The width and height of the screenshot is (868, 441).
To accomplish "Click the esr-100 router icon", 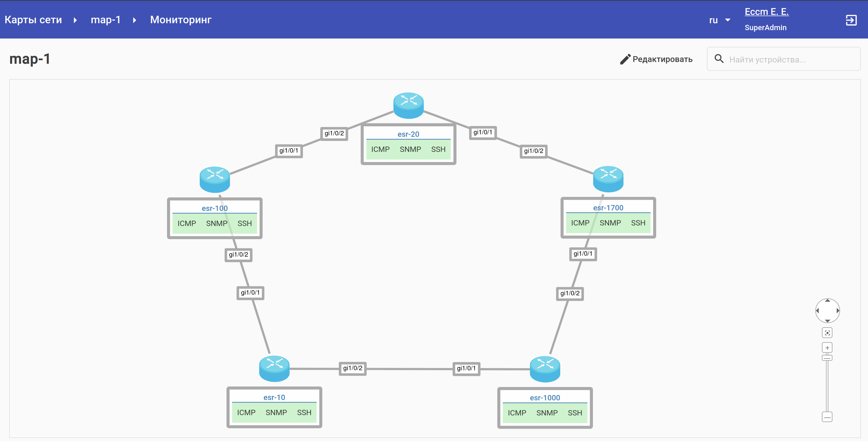I will tap(215, 179).
